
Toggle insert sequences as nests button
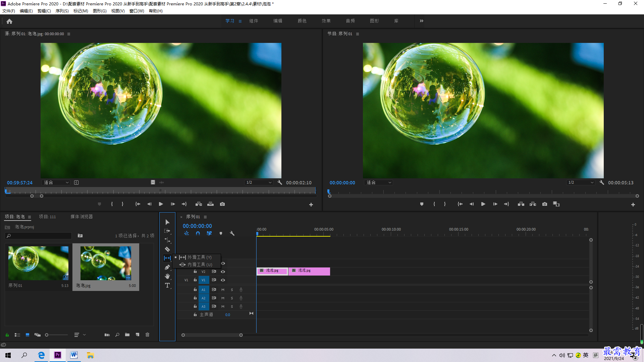[186, 234]
